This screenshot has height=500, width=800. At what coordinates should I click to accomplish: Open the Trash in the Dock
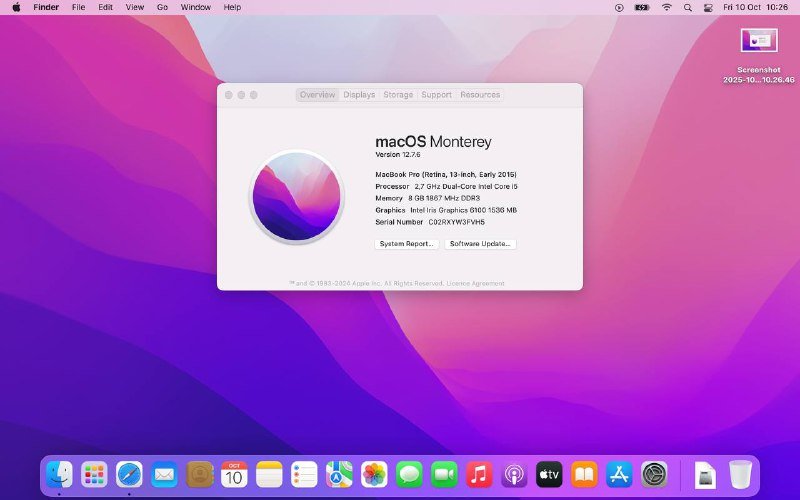[740, 474]
